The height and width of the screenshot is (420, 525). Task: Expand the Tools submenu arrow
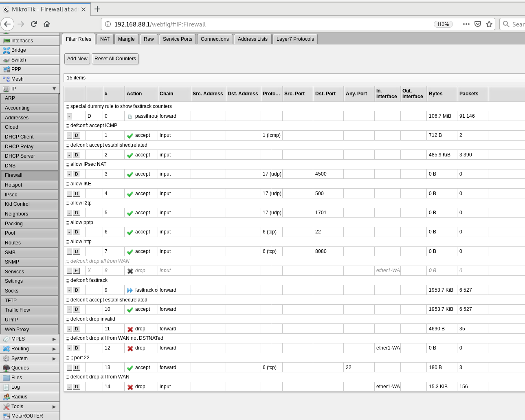(x=54, y=407)
